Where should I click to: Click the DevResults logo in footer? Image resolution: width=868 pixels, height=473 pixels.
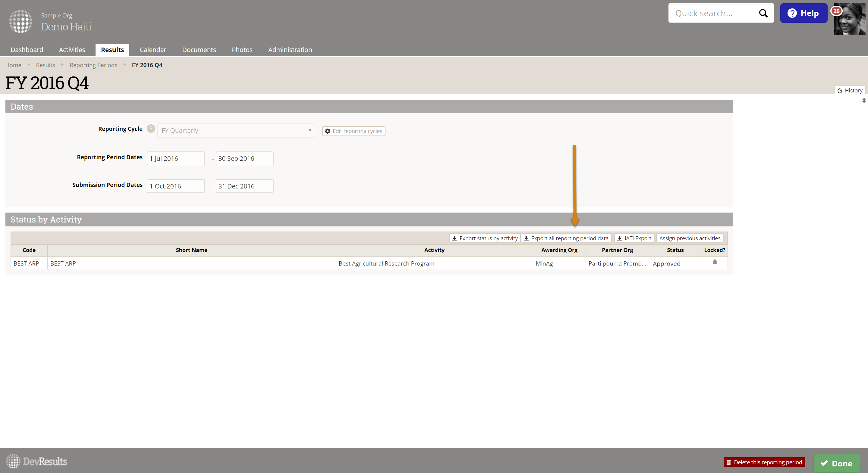pos(36,461)
